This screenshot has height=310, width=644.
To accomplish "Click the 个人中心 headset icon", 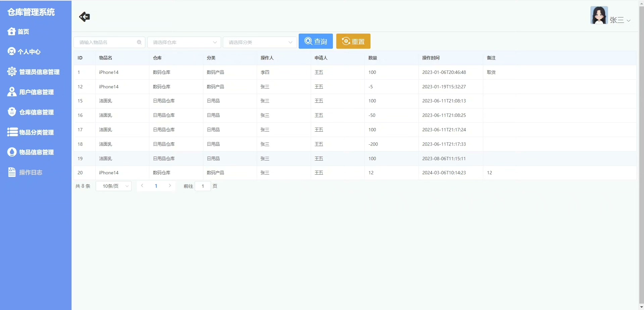I will point(11,51).
